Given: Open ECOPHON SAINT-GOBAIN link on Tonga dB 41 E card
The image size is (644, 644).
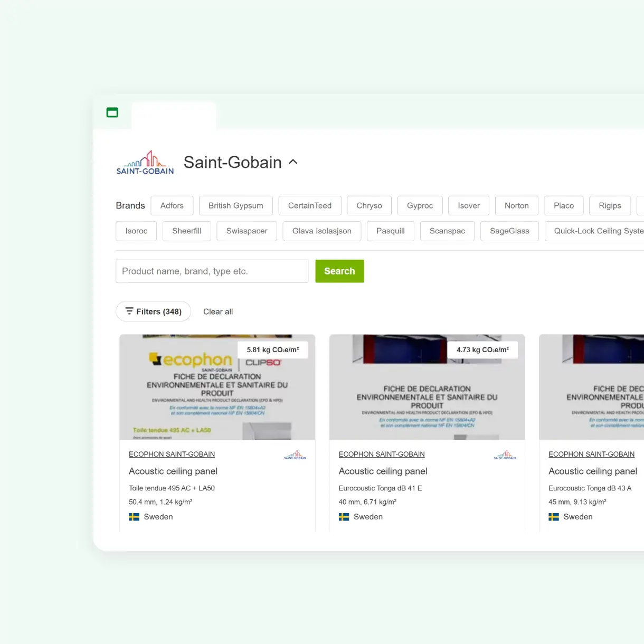Looking at the screenshot, I should pos(382,454).
